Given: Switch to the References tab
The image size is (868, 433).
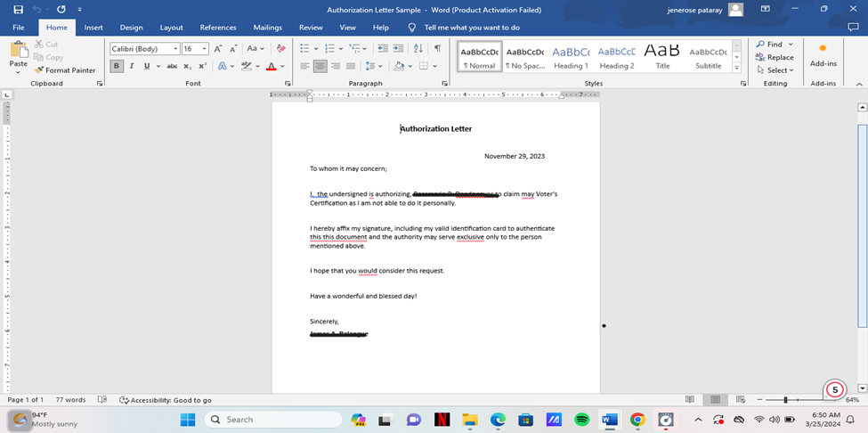Looking at the screenshot, I should click(218, 27).
